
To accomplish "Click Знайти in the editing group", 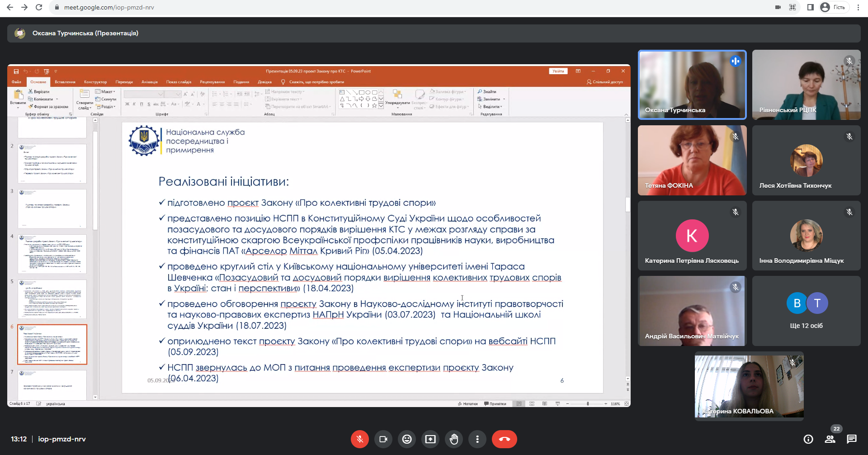I will click(487, 92).
